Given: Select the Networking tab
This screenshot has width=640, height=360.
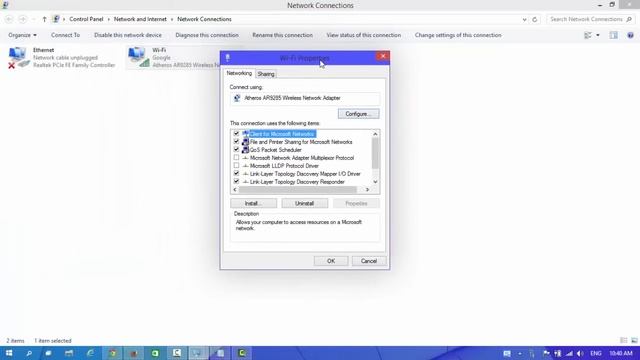Looking at the screenshot, I should tap(239, 73).
